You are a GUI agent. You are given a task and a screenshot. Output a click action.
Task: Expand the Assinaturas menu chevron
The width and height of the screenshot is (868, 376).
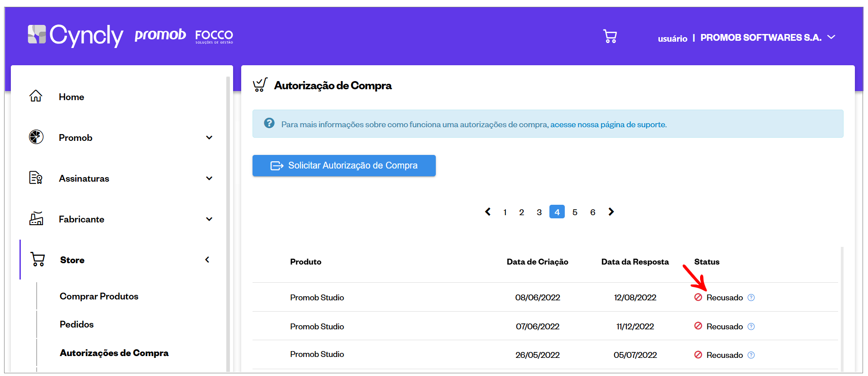click(209, 178)
